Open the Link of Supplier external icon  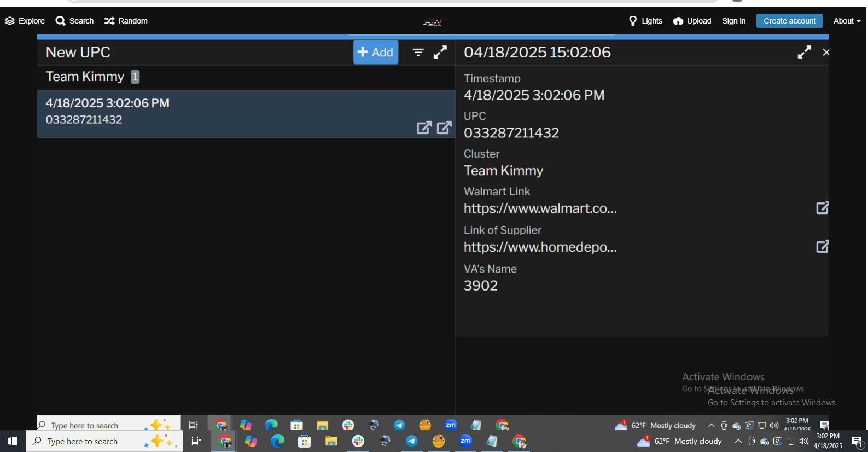coord(822,247)
